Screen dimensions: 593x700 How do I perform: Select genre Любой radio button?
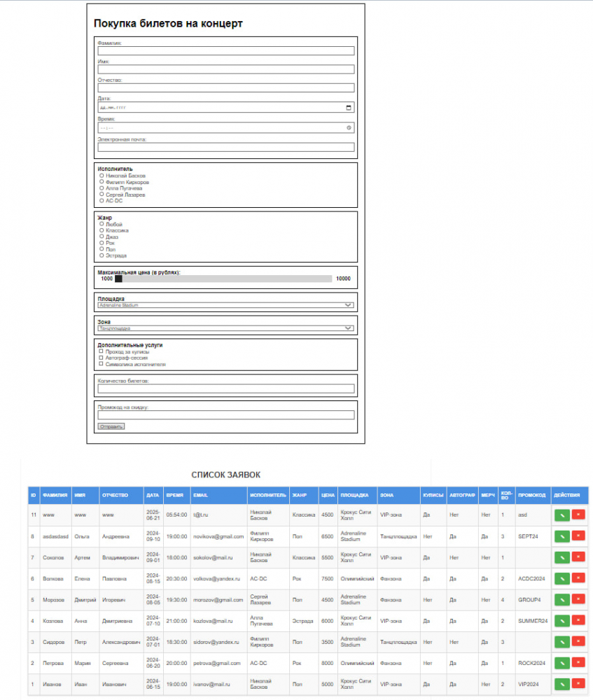[x=102, y=224]
